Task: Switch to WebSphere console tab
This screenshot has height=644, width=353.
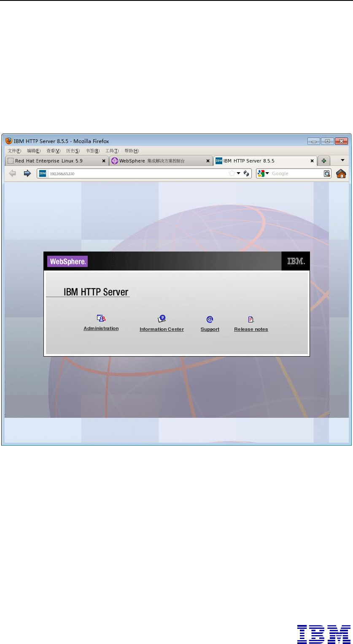Action: pyautogui.click(x=161, y=161)
